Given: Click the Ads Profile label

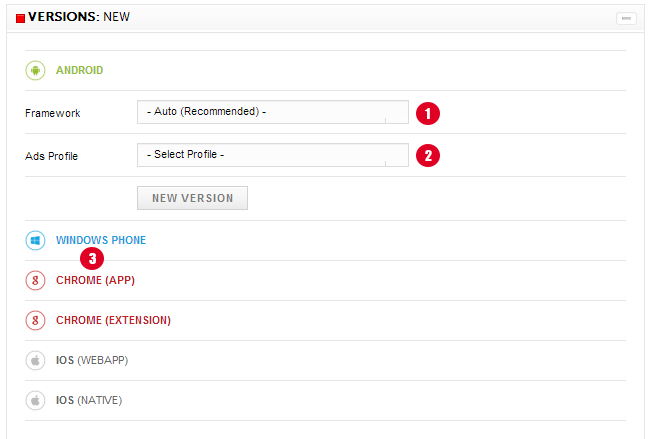Looking at the screenshot, I should point(51,156).
